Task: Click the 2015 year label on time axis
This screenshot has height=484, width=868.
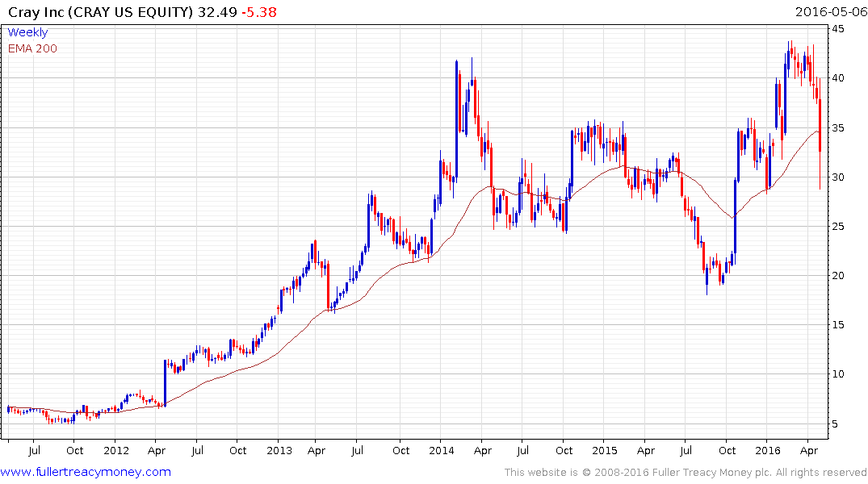Action: point(605,450)
